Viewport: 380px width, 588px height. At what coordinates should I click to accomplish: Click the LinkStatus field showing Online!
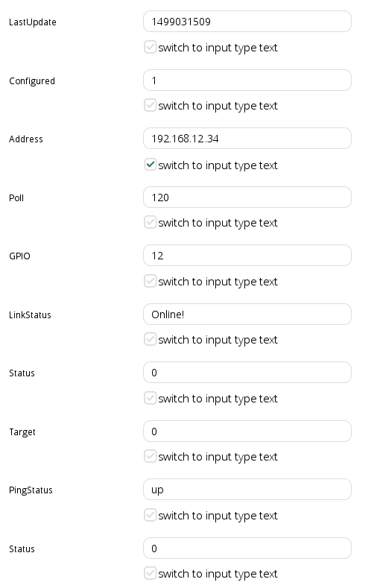click(x=247, y=314)
